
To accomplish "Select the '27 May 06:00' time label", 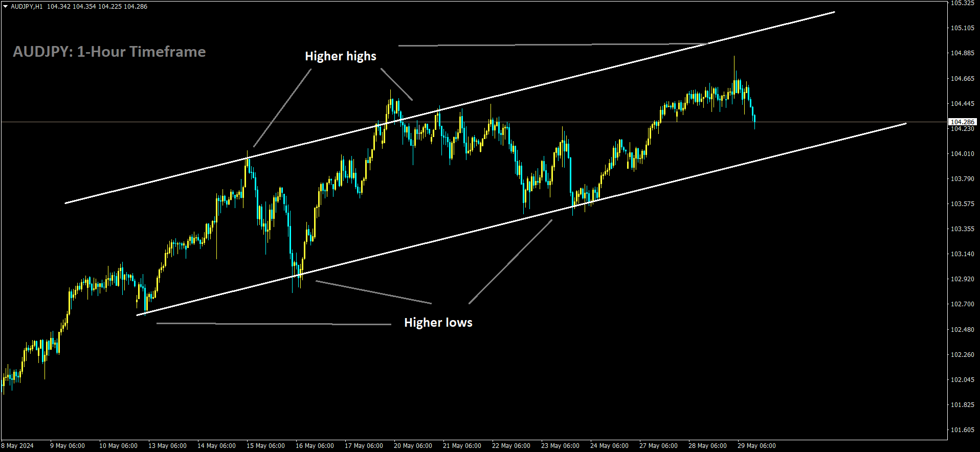I will coord(658,446).
